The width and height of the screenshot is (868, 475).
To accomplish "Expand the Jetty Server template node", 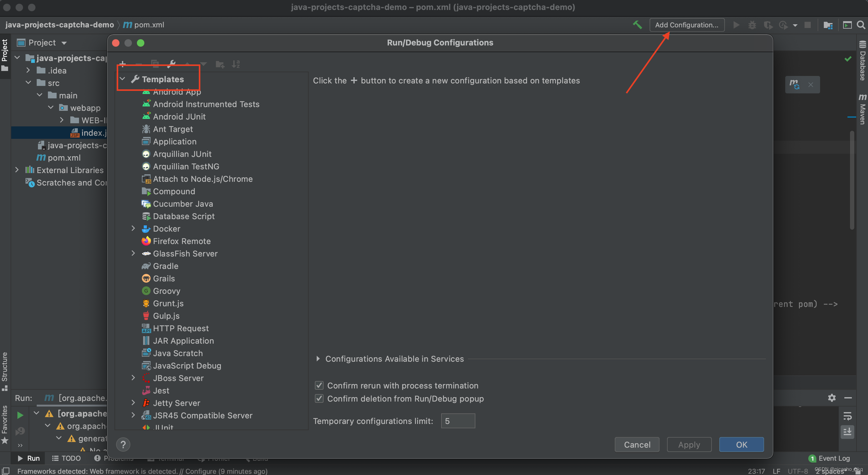I will [x=133, y=402].
